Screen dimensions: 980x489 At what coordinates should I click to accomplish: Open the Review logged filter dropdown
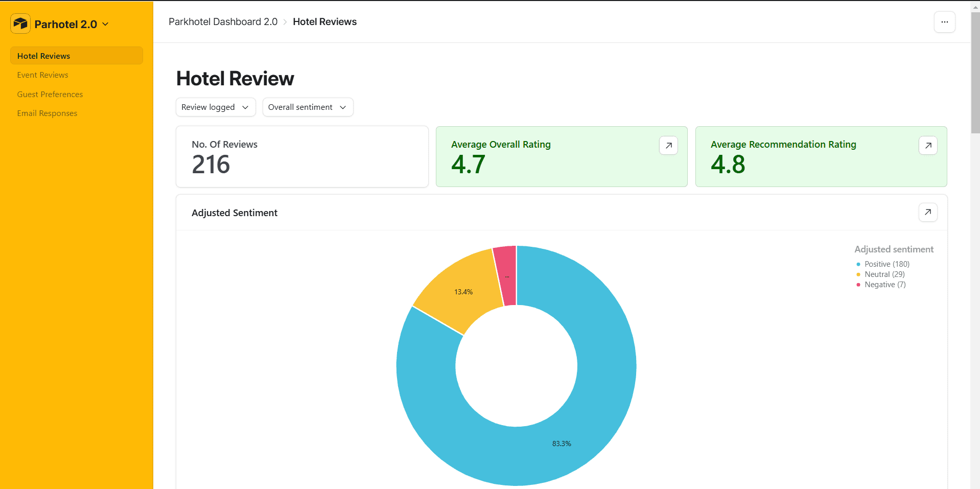pos(216,107)
